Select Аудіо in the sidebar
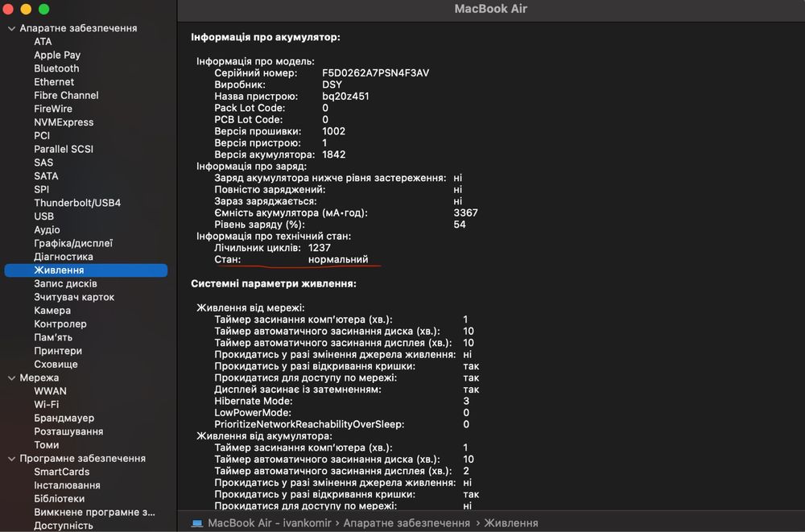This screenshot has width=805, height=532. [x=47, y=229]
